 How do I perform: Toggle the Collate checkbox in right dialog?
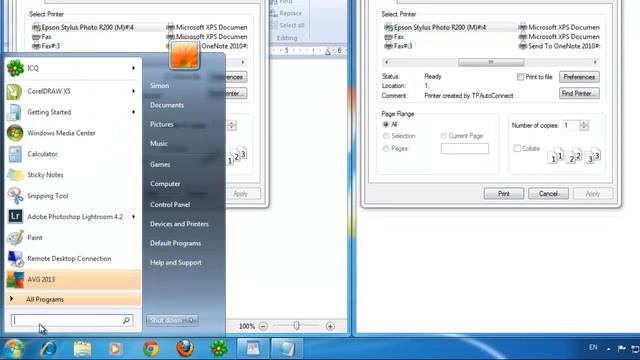click(517, 149)
